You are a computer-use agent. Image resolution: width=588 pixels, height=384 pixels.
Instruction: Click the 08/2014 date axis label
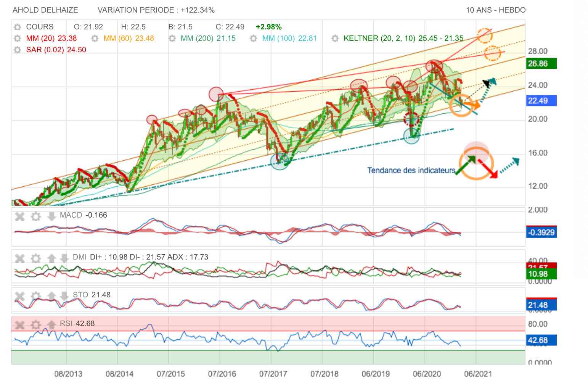point(119,374)
